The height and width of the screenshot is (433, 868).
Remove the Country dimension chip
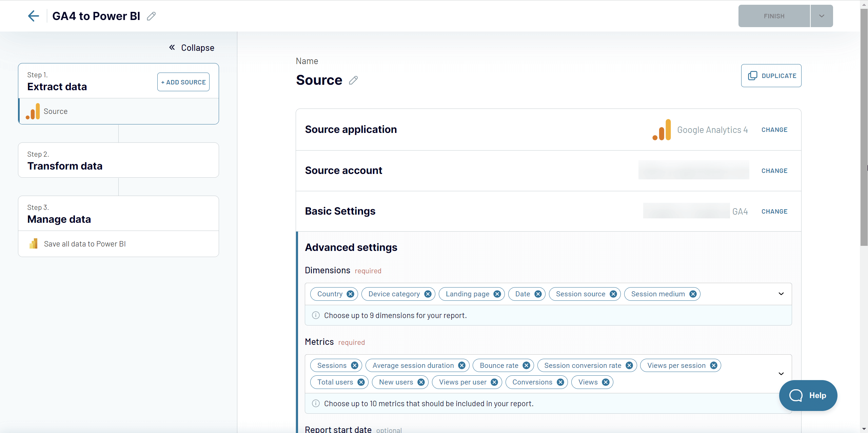(351, 294)
